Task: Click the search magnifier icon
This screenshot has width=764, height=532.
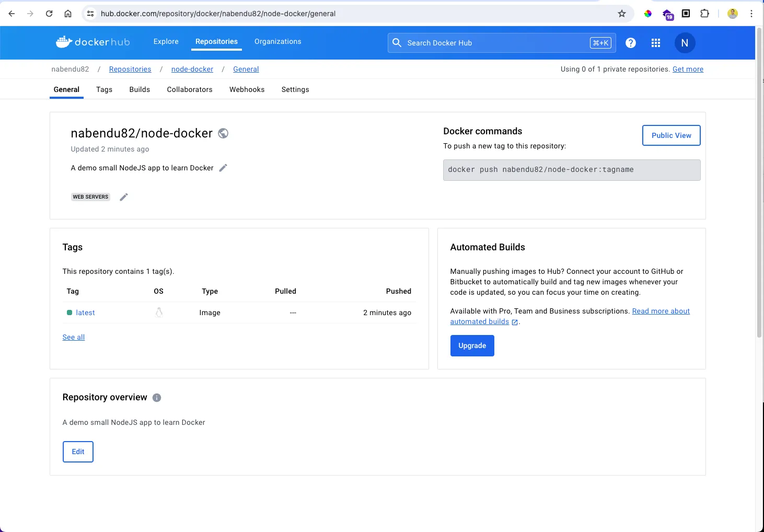Action: (397, 43)
